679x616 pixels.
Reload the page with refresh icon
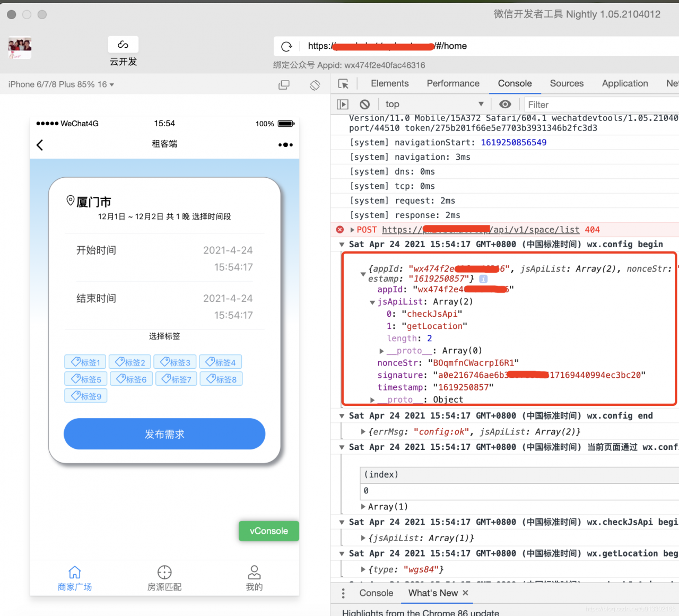coord(286,46)
